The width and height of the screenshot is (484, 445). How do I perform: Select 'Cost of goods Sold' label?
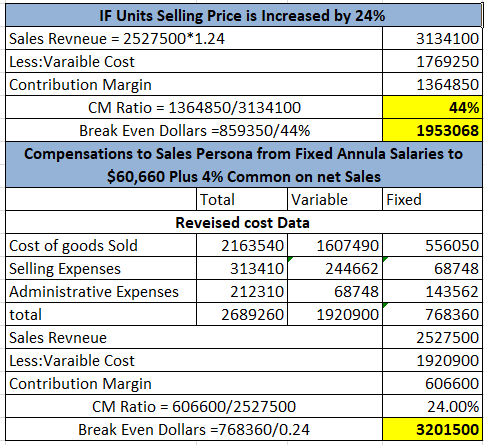[x=101, y=245]
